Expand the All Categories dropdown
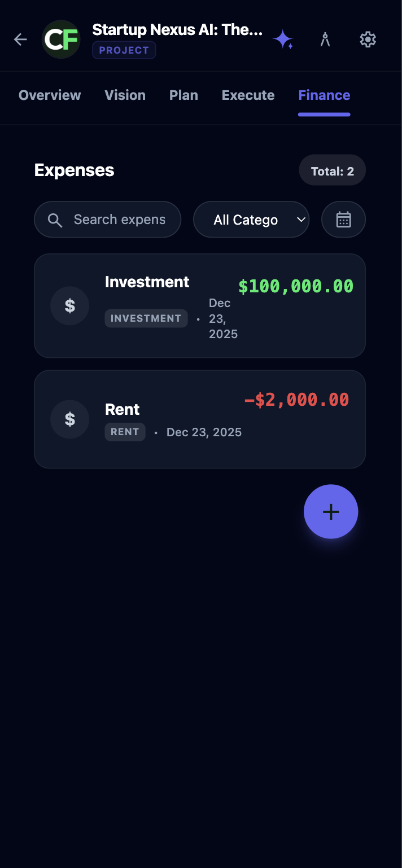 tap(251, 220)
